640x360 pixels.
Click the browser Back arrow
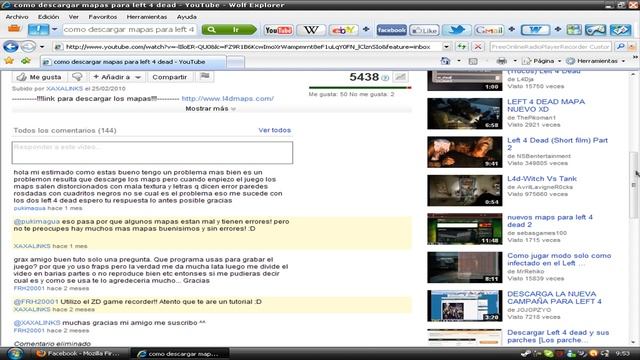pyautogui.click(x=11, y=47)
